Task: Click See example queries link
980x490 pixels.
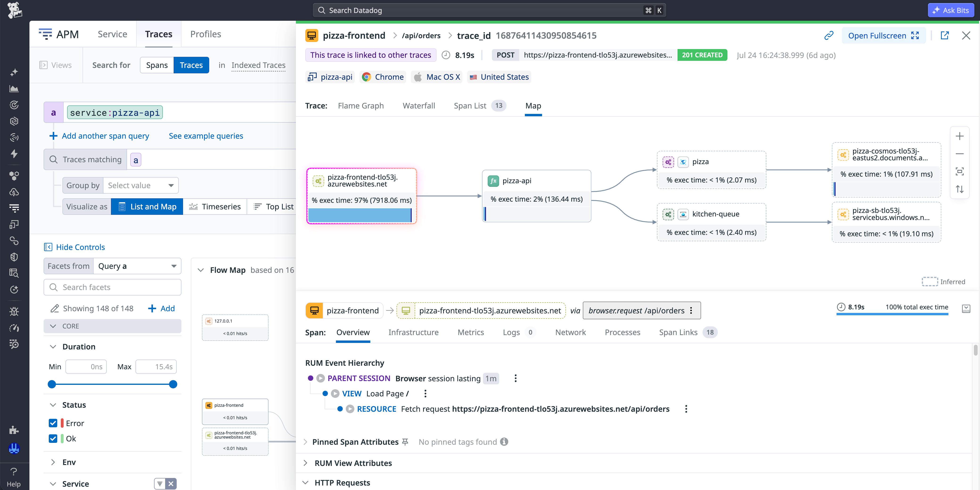Action: [206, 136]
